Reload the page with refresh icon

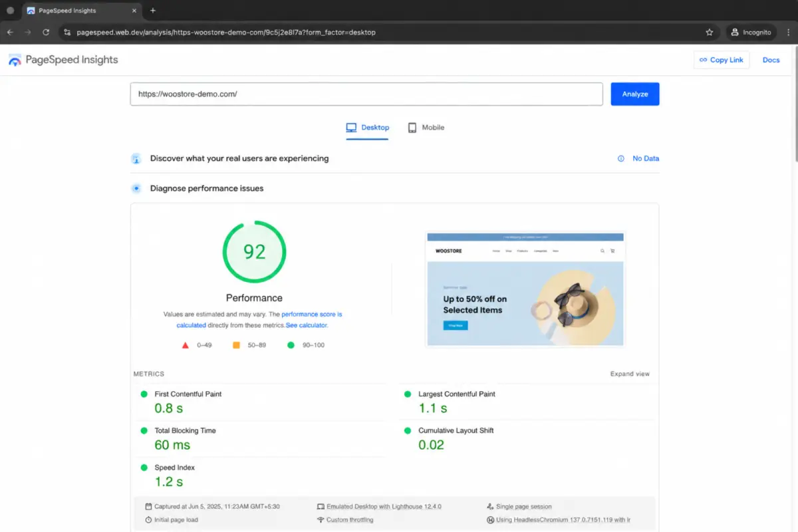(46, 32)
